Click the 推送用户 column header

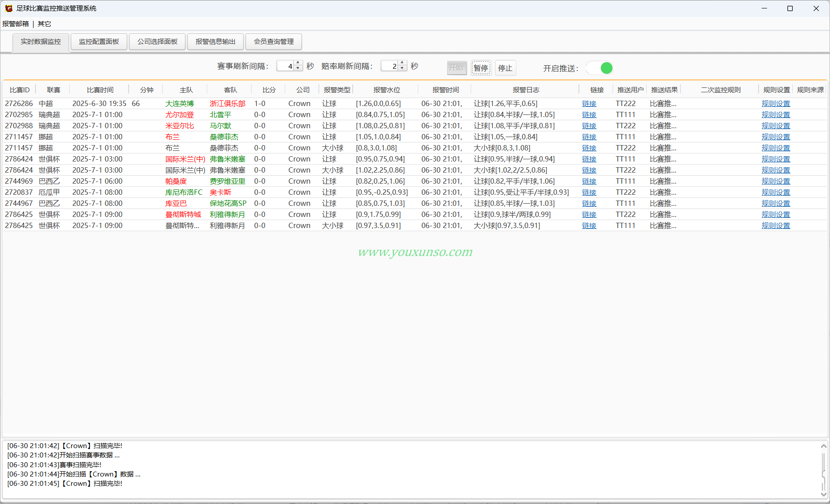630,90
